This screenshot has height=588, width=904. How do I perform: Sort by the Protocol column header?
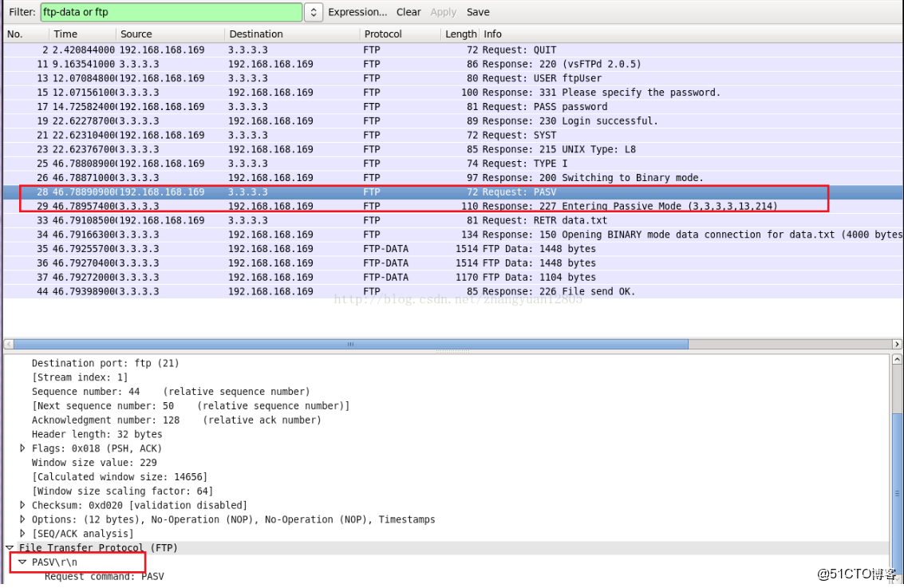(400, 34)
